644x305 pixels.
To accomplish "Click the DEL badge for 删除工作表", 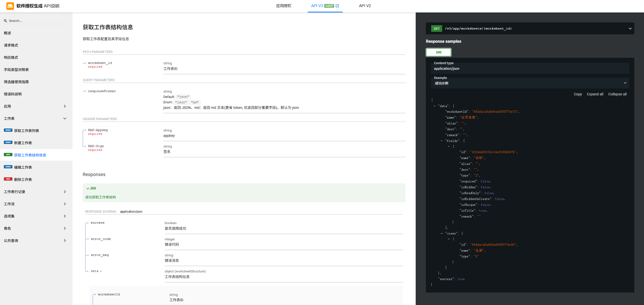I will (x=8, y=179).
